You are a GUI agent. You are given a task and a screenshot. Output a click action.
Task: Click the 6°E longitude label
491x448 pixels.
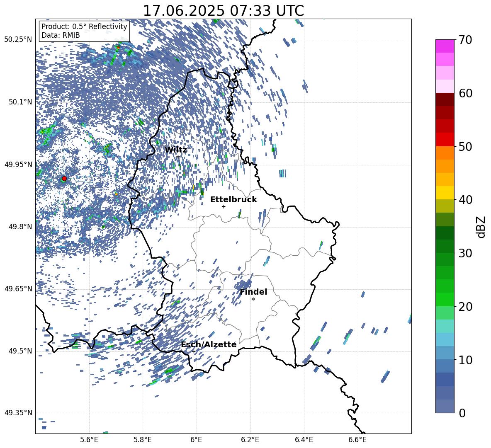(x=196, y=440)
